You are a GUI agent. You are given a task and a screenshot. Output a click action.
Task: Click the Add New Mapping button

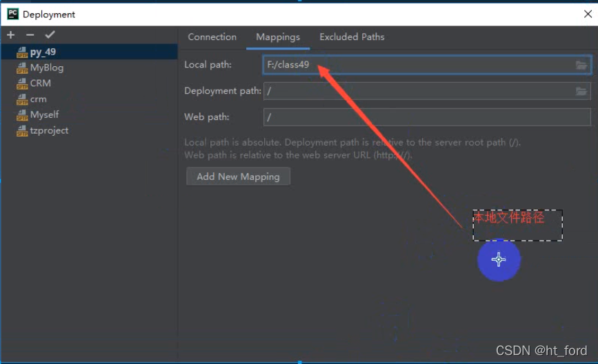pyautogui.click(x=238, y=176)
